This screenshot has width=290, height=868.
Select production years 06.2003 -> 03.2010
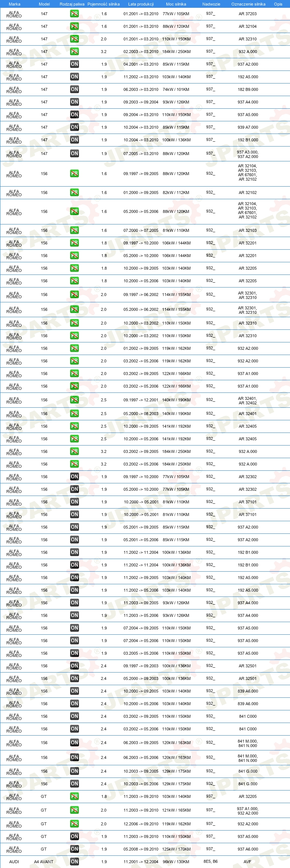tap(141, 89)
